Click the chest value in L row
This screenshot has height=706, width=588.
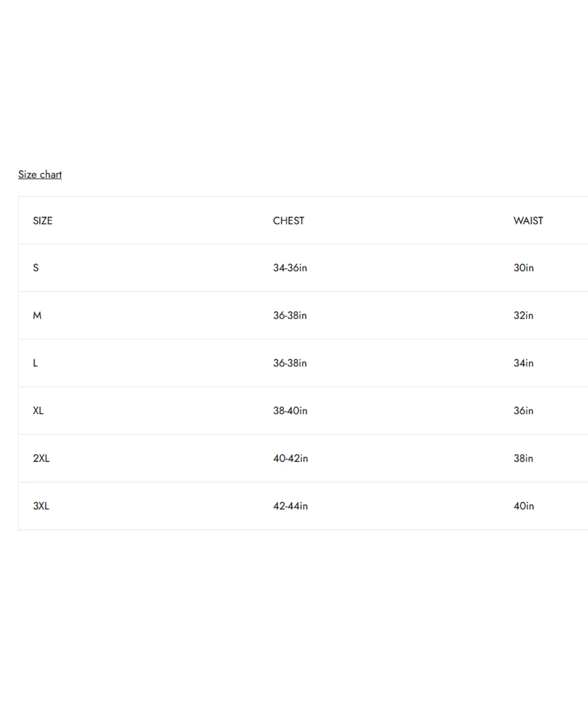290,363
